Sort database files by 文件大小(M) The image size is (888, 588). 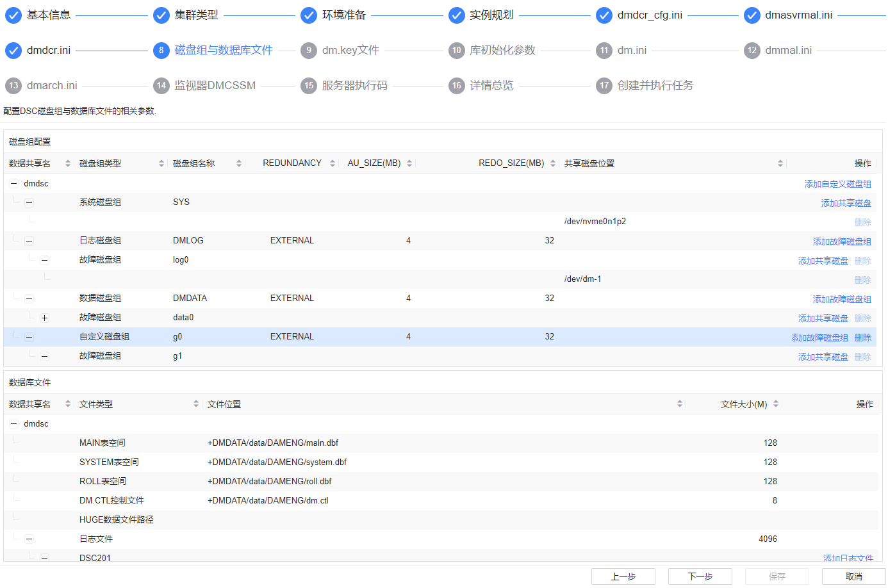tap(776, 404)
